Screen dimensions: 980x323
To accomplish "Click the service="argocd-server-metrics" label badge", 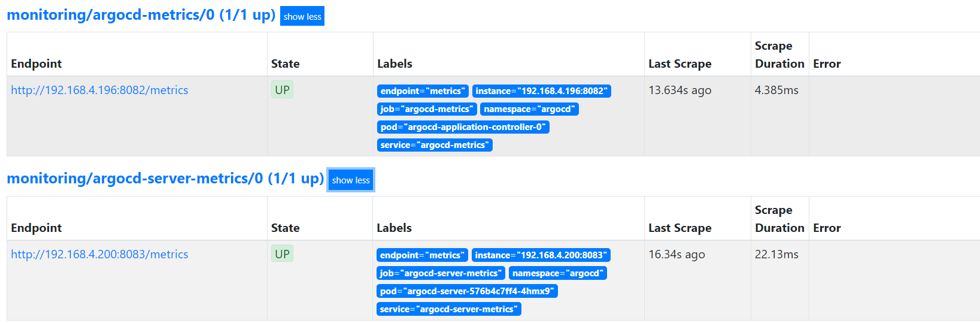I will [x=448, y=309].
